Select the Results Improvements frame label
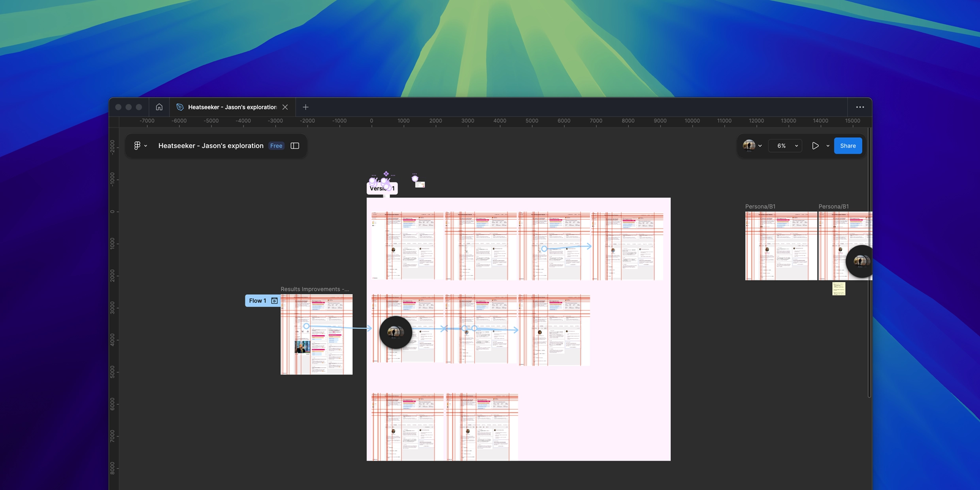 click(314, 289)
